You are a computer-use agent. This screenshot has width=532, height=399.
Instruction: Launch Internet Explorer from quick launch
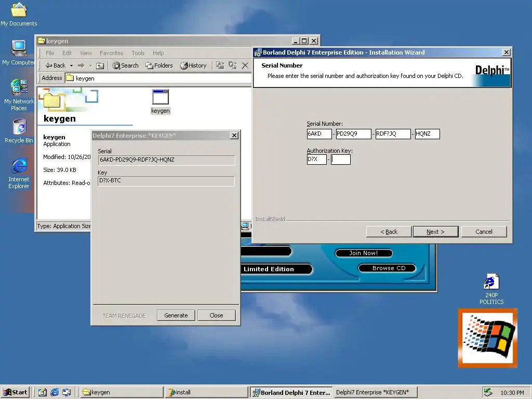pyautogui.click(x=55, y=392)
